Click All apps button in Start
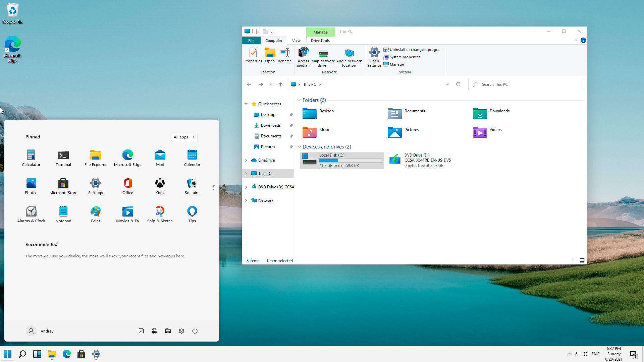 [x=184, y=136]
